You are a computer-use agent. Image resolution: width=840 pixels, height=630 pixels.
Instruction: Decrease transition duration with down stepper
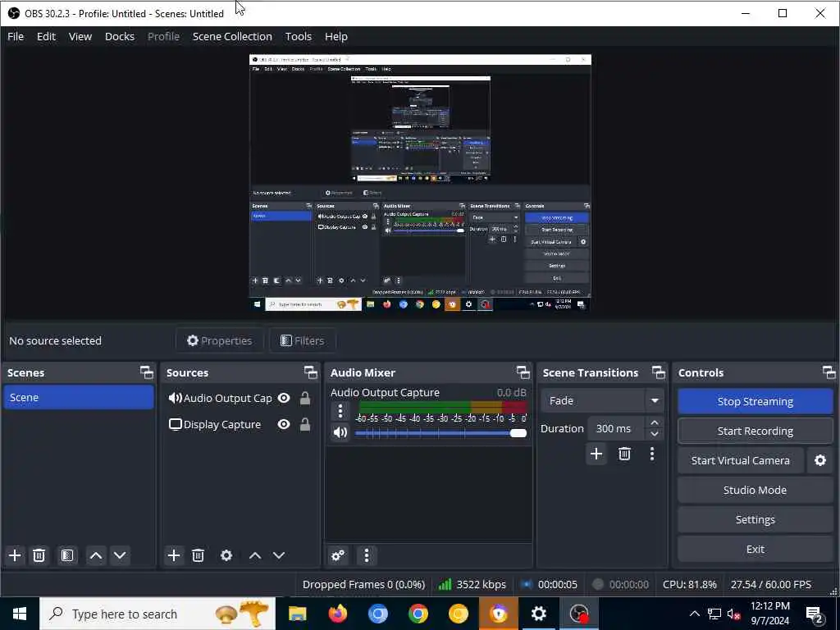coord(654,435)
